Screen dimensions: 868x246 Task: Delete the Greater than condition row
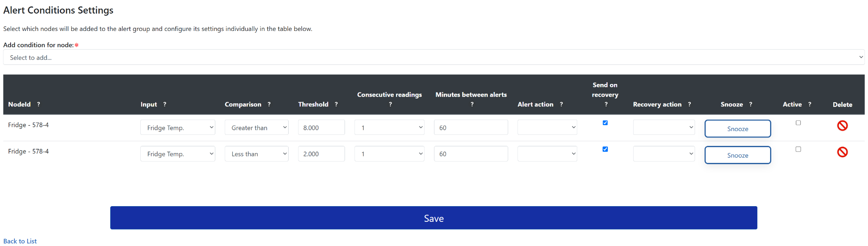coord(842,126)
